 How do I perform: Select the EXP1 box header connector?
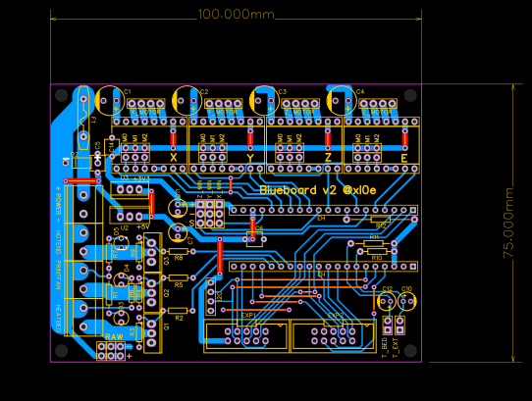[246, 336]
